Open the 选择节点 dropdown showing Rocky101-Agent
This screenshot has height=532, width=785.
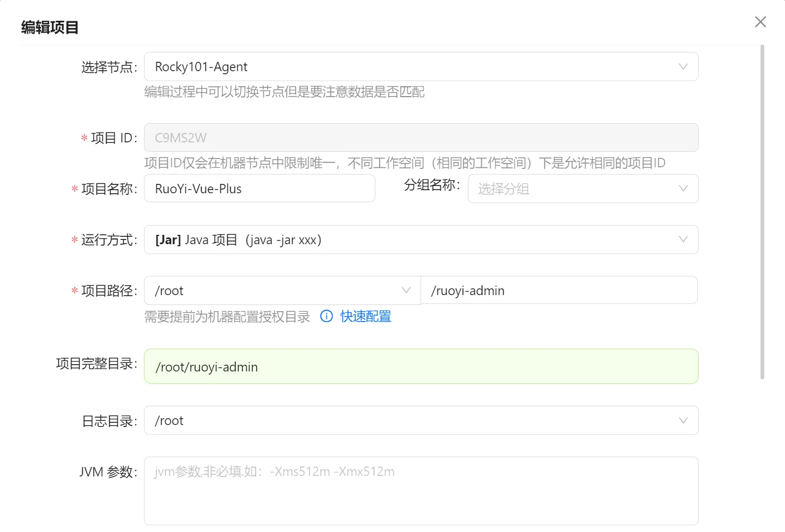(411, 67)
